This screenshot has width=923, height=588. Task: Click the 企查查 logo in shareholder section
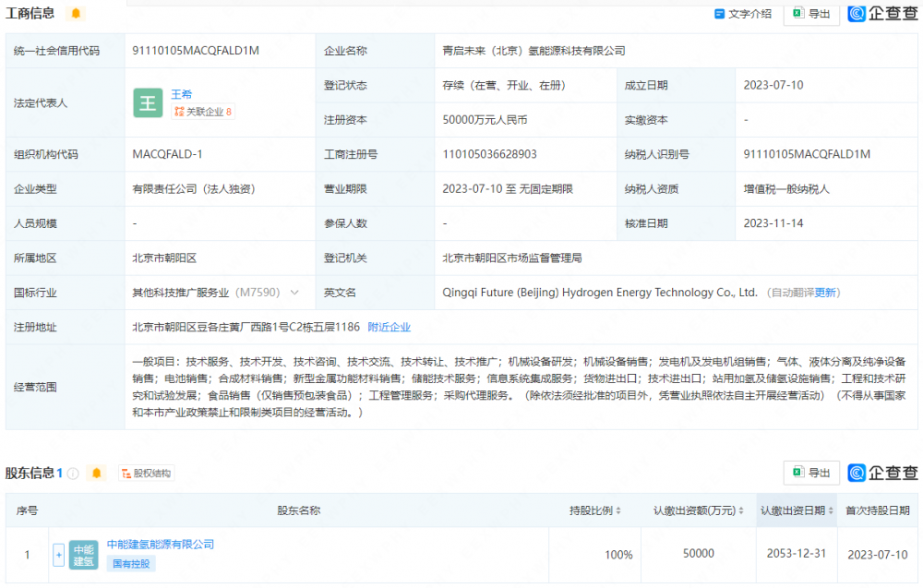click(882, 473)
